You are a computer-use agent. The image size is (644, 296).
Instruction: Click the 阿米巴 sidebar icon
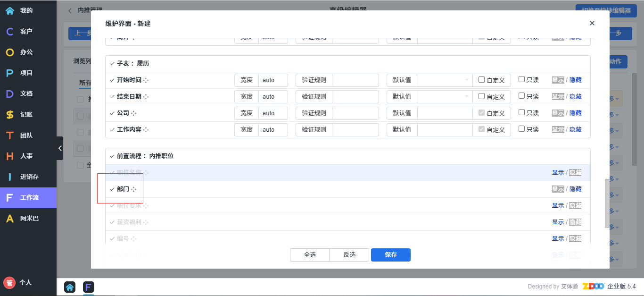tap(10, 218)
